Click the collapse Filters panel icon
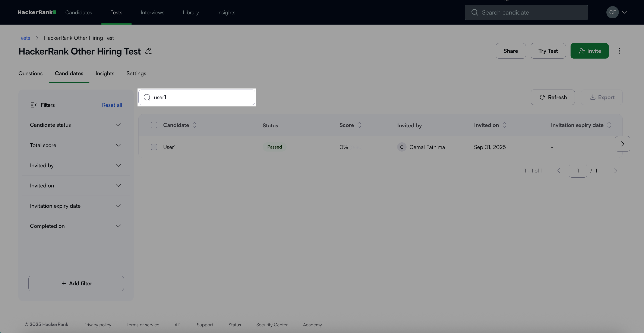 coord(34,105)
